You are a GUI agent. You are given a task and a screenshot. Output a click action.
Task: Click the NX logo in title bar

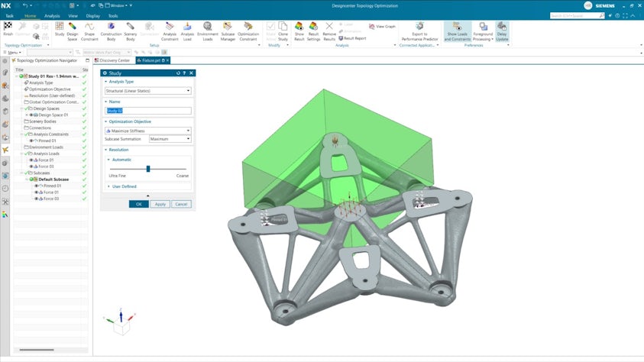coord(6,6)
